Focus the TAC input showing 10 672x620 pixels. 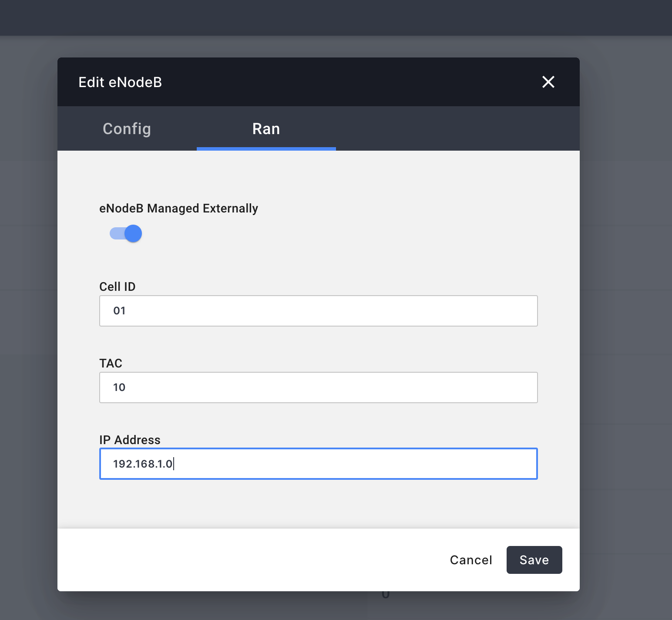pos(318,387)
